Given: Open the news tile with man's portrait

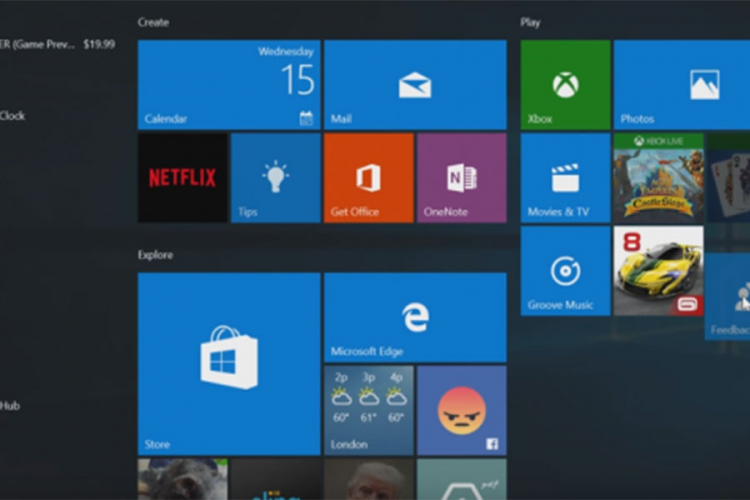Looking at the screenshot, I should [x=369, y=479].
